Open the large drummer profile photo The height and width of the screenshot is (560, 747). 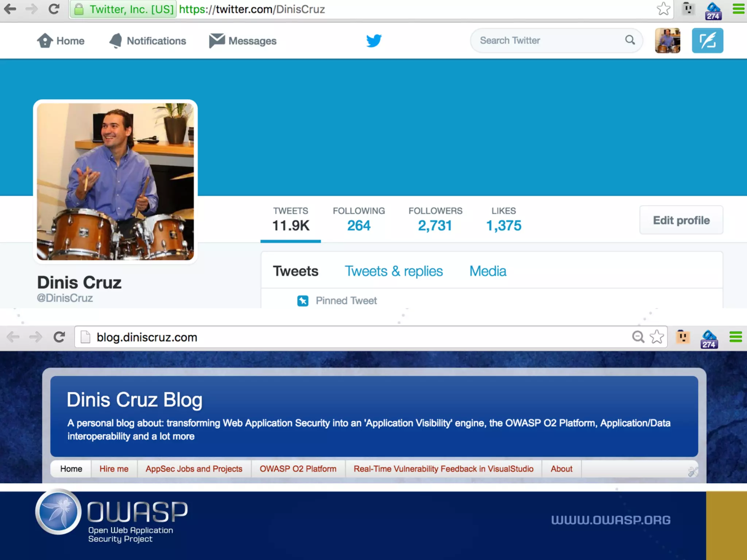tap(115, 182)
